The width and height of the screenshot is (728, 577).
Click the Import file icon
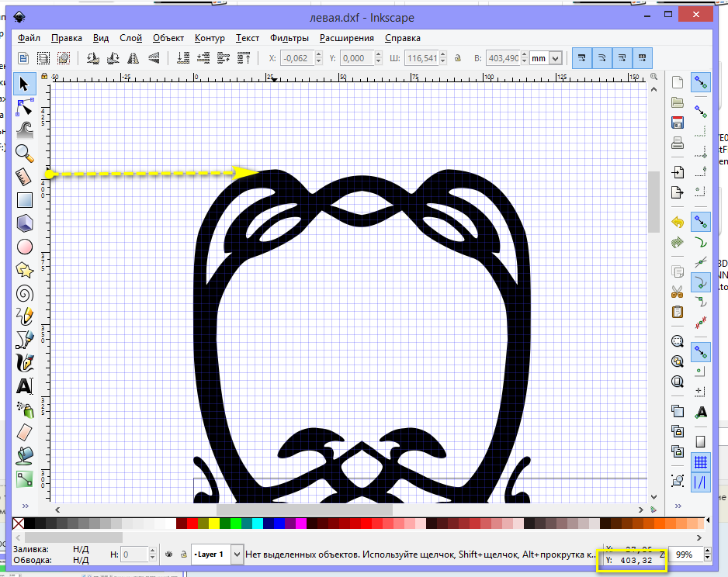[x=678, y=172]
